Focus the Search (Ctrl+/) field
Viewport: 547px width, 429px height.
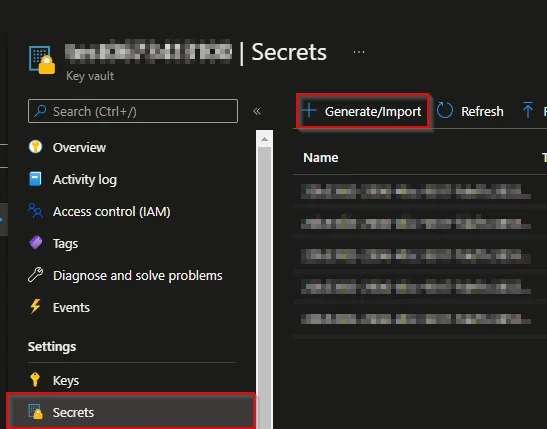click(133, 111)
